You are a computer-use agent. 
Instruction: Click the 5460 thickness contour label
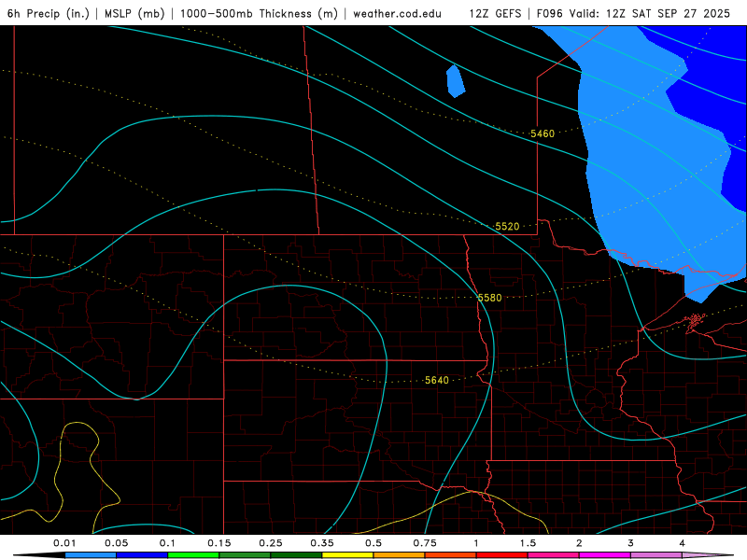pos(543,133)
